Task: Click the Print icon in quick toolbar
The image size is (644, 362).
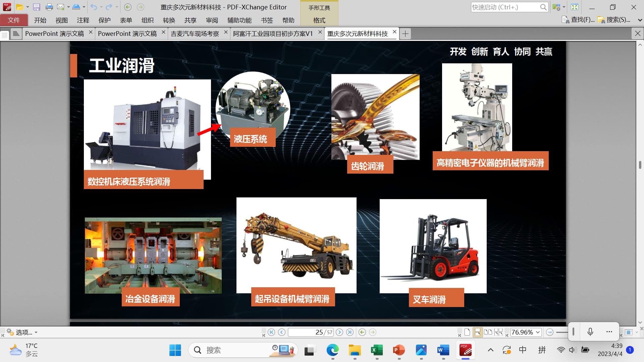Action: click(x=49, y=7)
